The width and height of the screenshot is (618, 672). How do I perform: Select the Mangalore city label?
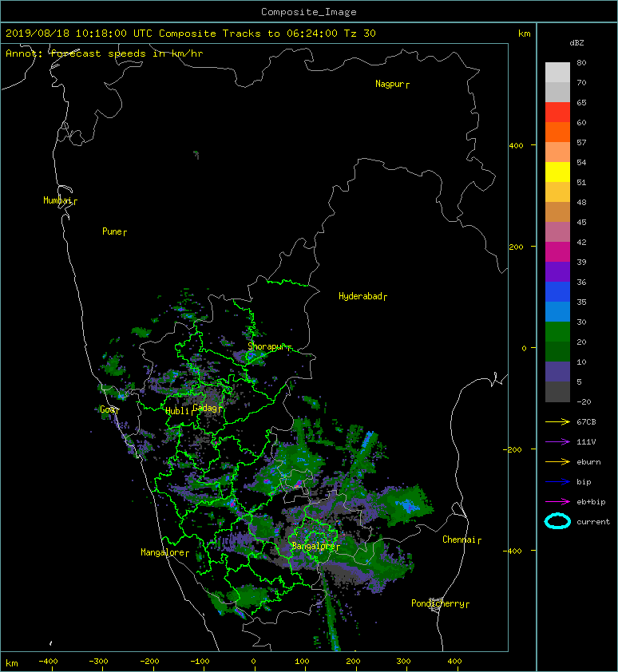(x=163, y=552)
